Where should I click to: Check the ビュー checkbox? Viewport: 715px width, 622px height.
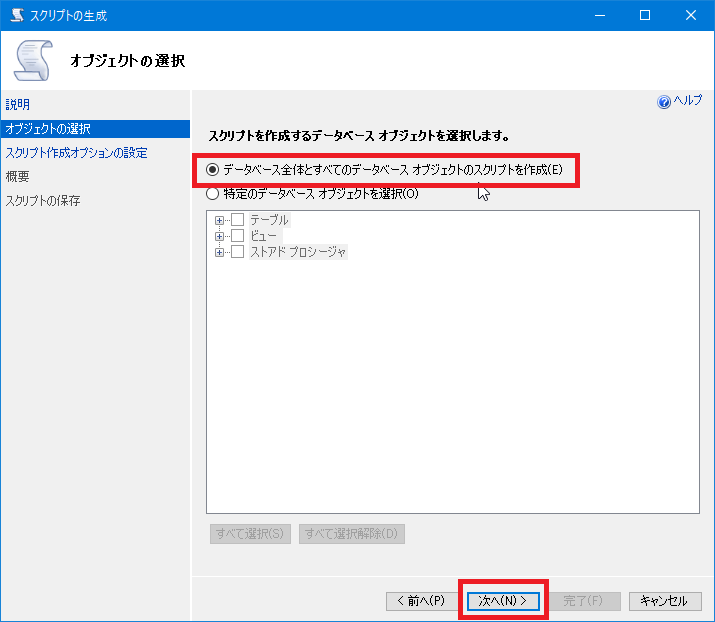click(x=238, y=236)
